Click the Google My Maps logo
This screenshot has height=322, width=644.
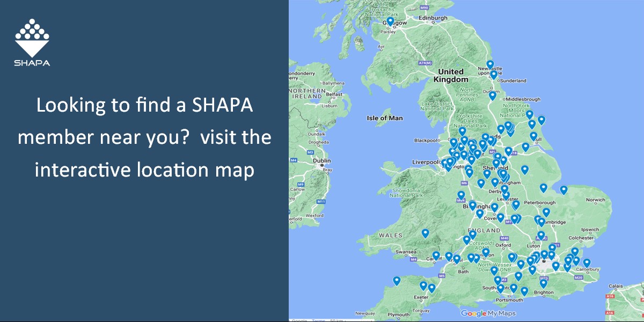point(488,313)
